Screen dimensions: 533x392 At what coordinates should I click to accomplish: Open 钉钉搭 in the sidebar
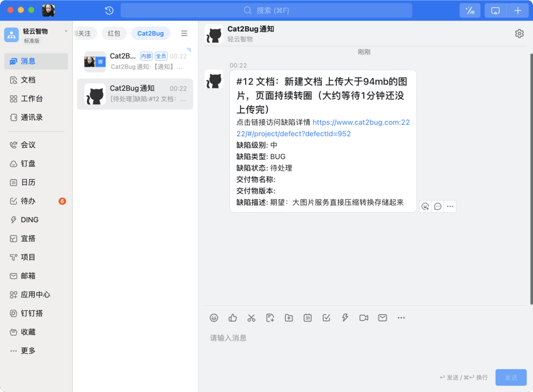pos(36,313)
